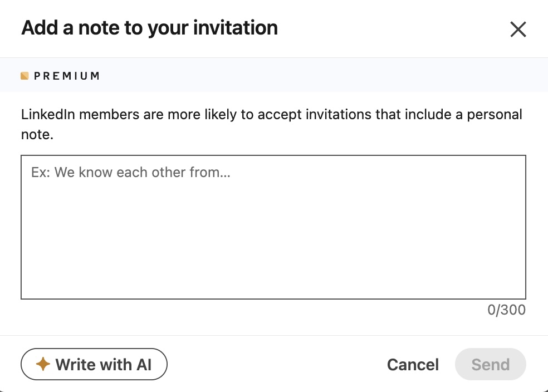Click the sparkle icon beside Write with AI

click(43, 365)
